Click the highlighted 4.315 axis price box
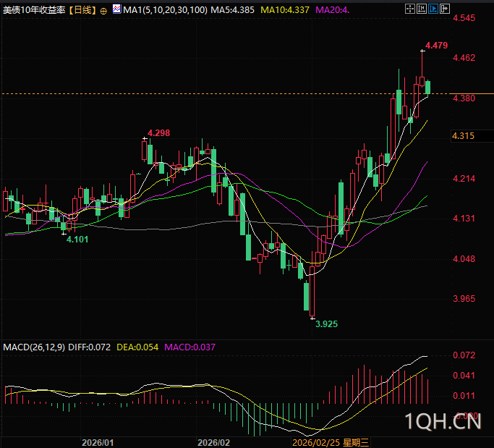 472,136
